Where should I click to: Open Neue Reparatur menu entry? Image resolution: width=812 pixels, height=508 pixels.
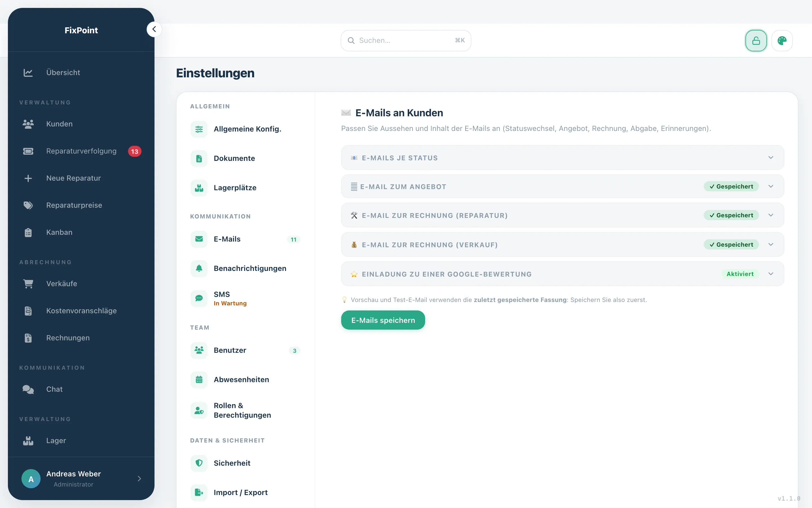coord(81,178)
